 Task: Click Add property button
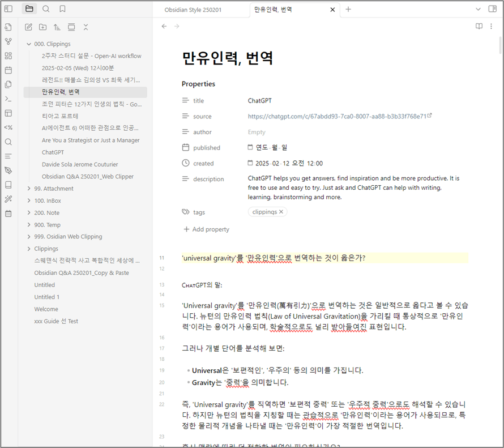click(x=206, y=229)
